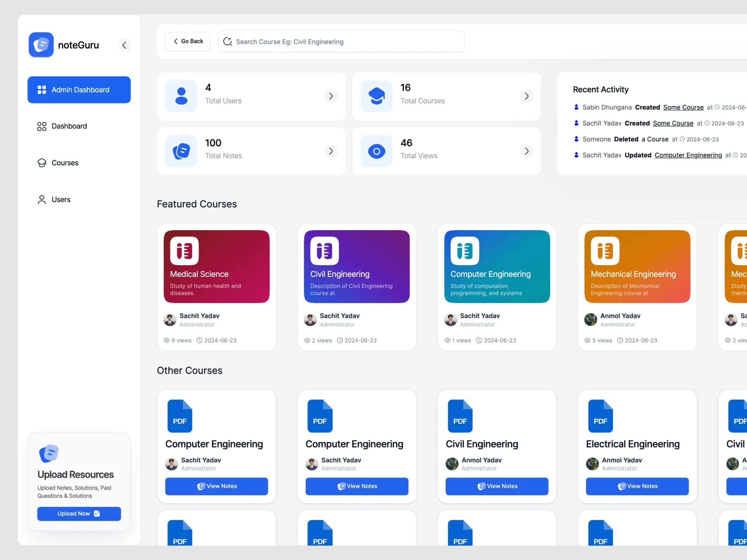Collapse the sidebar with the chevron button
Viewport: 747px width, 560px height.
point(124,45)
